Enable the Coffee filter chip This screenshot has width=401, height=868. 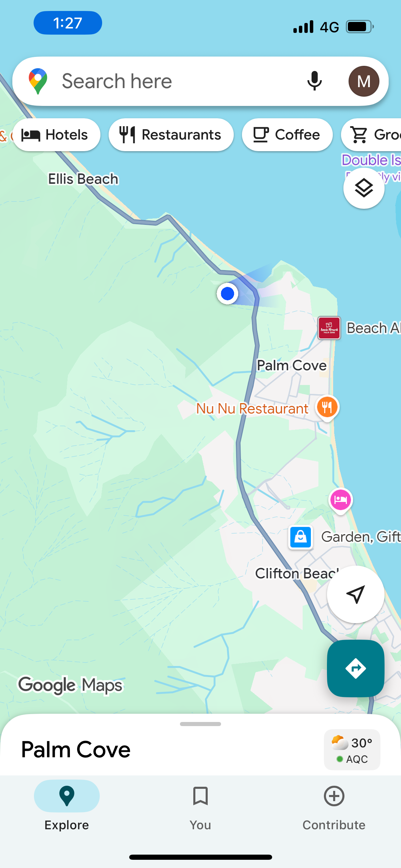287,135
